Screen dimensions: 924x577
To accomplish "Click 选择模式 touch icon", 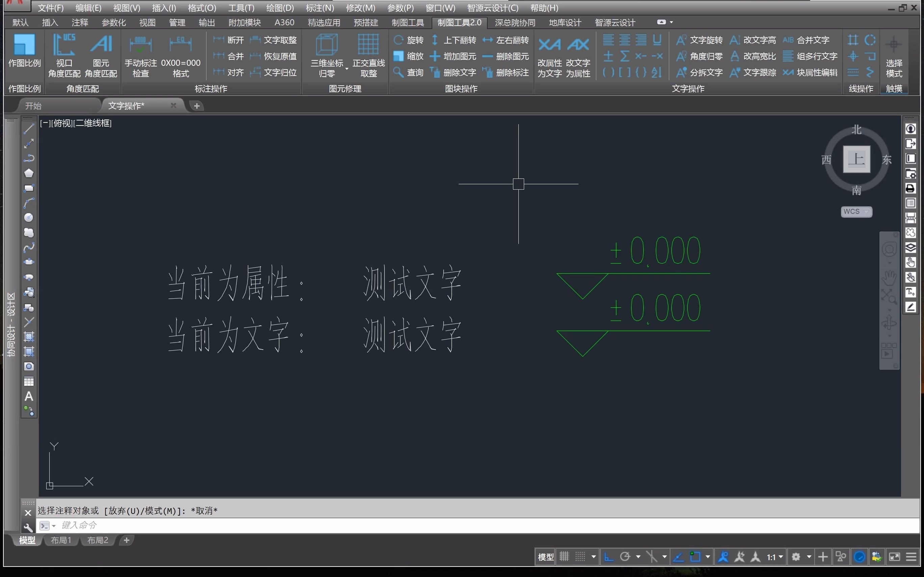I will click(894, 45).
